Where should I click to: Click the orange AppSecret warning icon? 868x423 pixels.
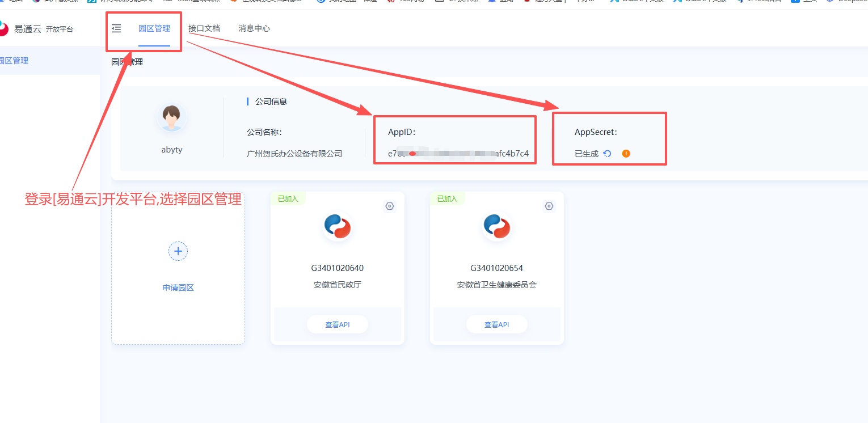[626, 154]
